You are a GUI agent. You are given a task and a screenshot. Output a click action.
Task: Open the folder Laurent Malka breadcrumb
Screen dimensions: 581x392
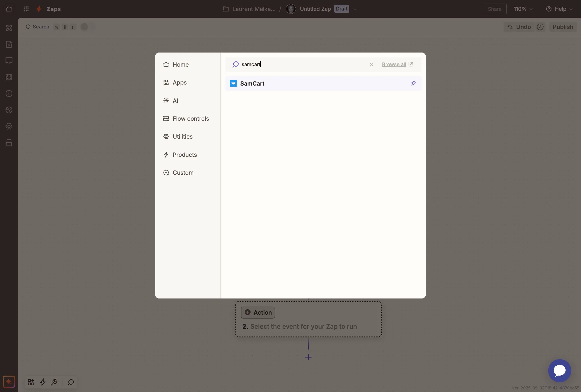pos(249,9)
